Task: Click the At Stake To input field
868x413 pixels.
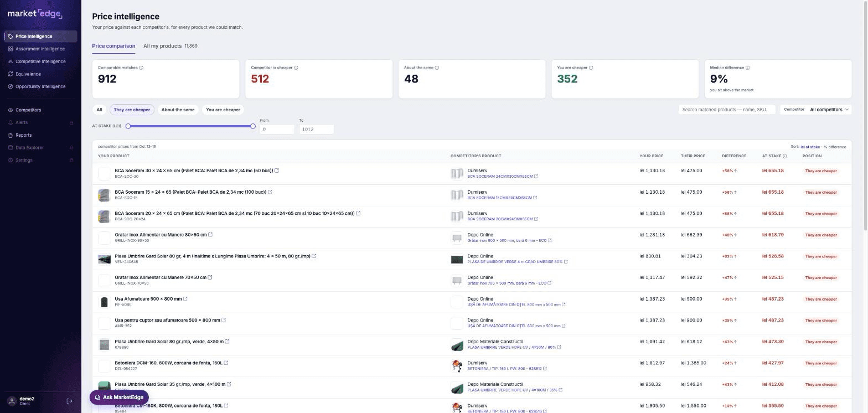Action: coord(316,129)
